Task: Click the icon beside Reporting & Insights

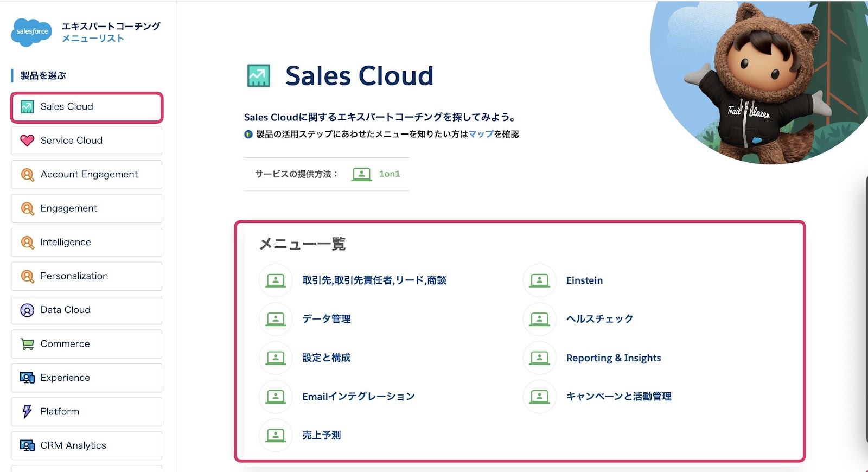Action: [x=539, y=358]
